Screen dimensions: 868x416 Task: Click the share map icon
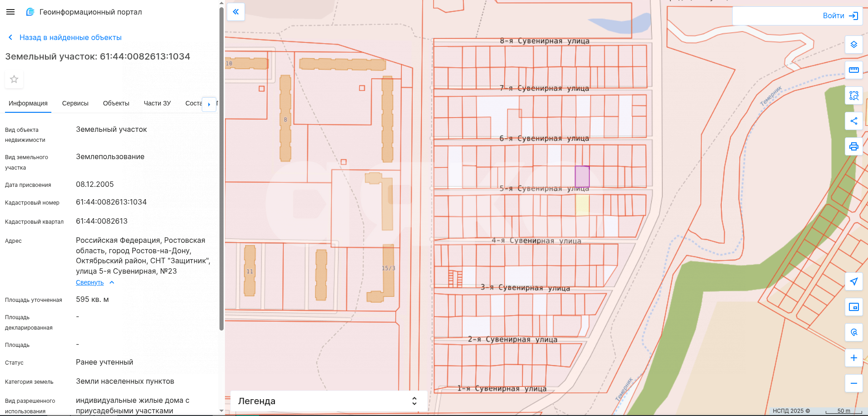[x=853, y=121]
